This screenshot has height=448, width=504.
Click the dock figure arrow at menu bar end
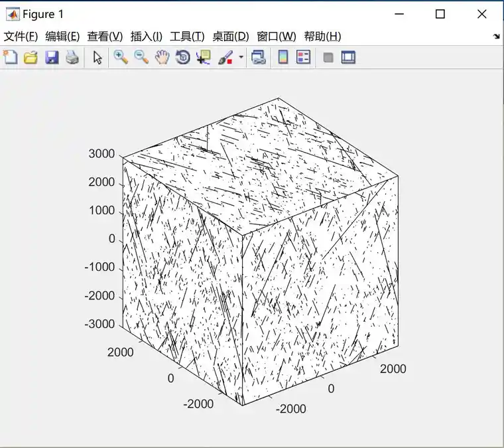click(496, 37)
